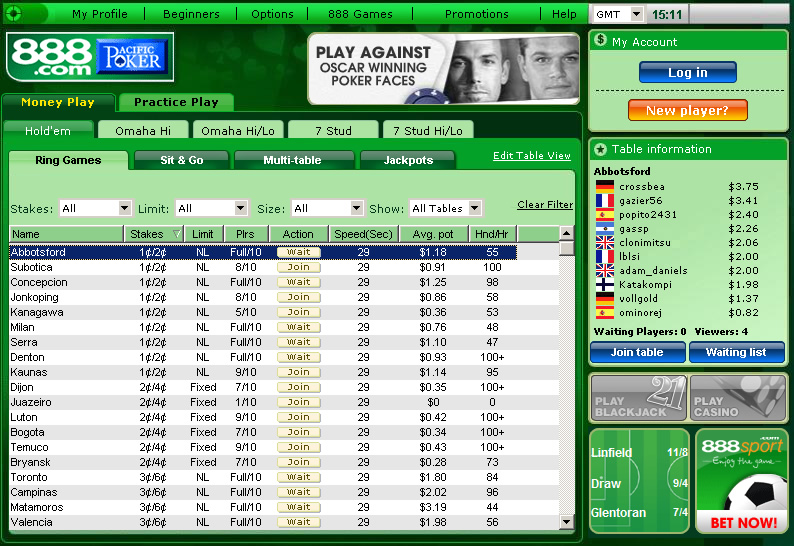Click the 888.com Pacific Poker logo

click(90, 57)
